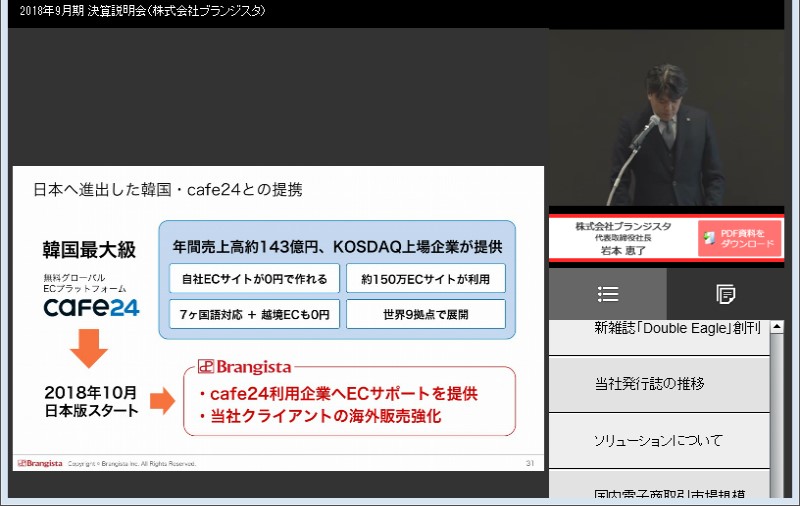Click the presentation slide about cafe24

pyautogui.click(x=278, y=318)
